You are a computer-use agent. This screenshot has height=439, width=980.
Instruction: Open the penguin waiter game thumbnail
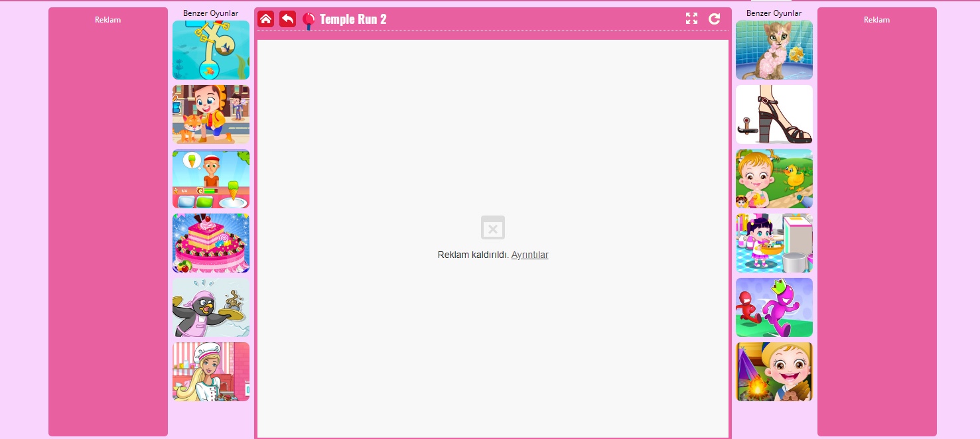(211, 307)
